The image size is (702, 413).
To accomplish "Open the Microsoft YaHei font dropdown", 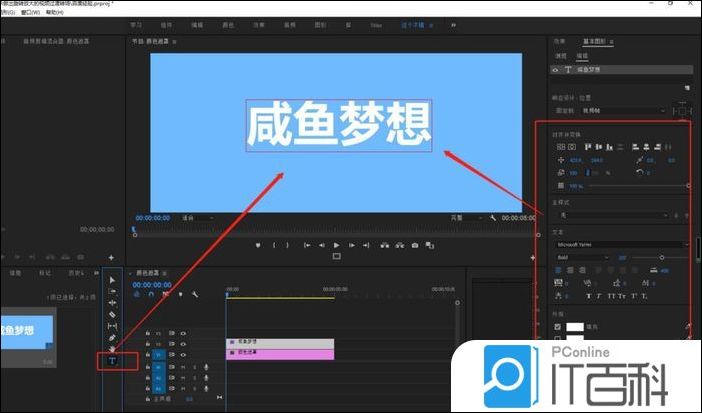I will click(x=620, y=243).
